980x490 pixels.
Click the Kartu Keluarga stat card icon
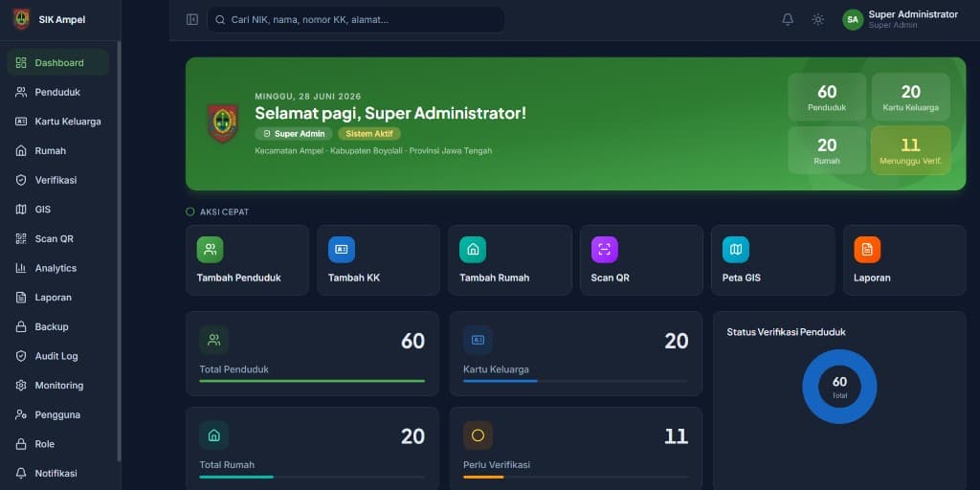pyautogui.click(x=478, y=340)
